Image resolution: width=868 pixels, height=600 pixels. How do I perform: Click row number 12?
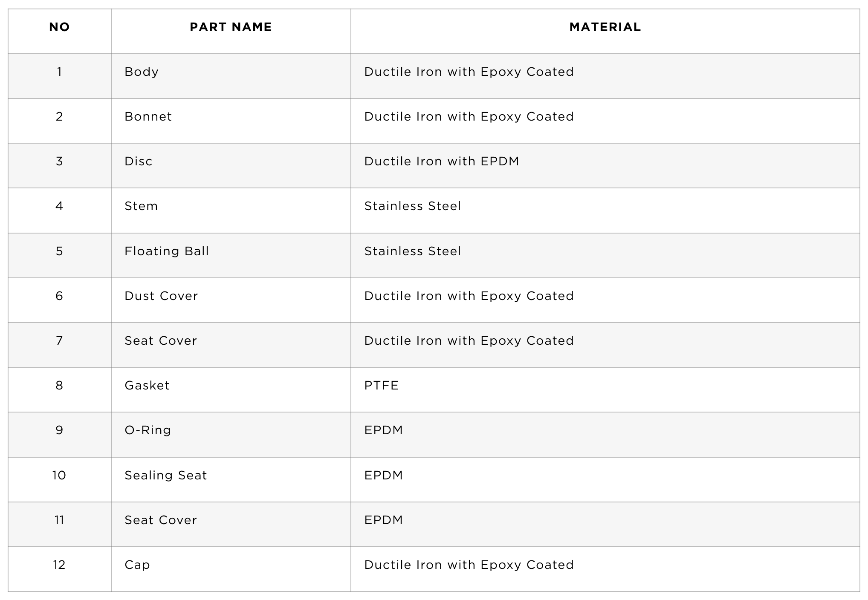(59, 565)
